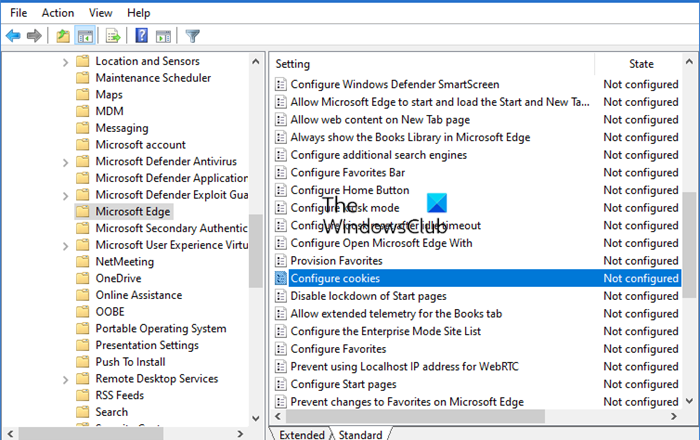Click the policy icon beside Provision Favorites
The width and height of the screenshot is (700, 440).
(280, 261)
